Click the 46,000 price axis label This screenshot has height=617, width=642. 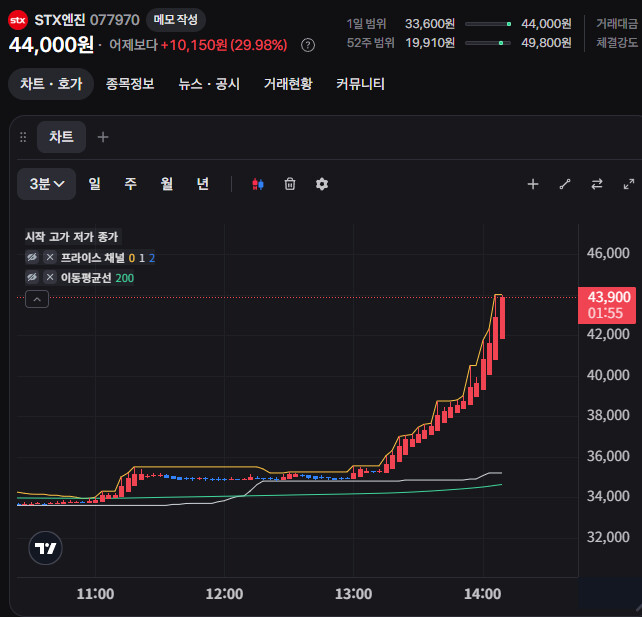pos(608,253)
